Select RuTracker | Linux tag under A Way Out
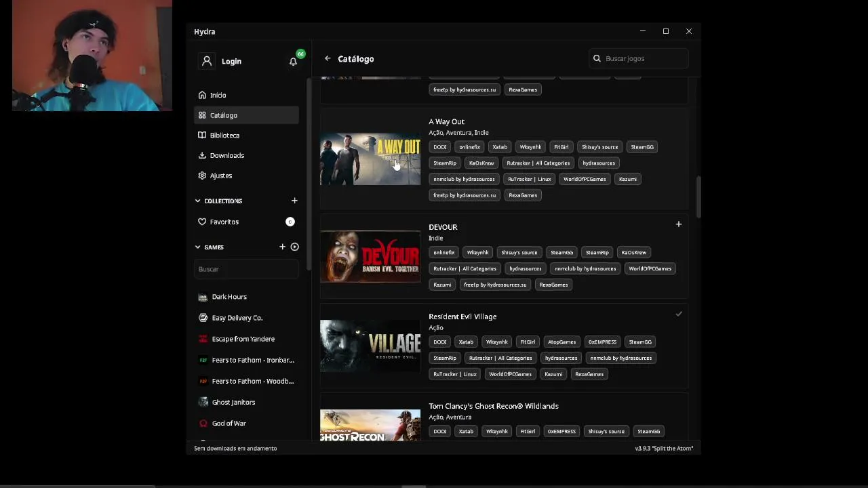Screen dimensions: 868x488 (529, 180)
